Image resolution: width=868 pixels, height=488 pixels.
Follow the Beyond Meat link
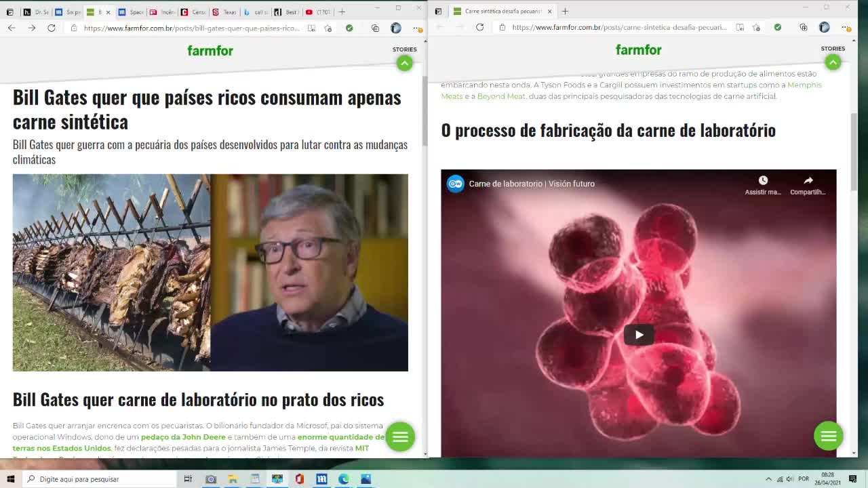coord(501,96)
